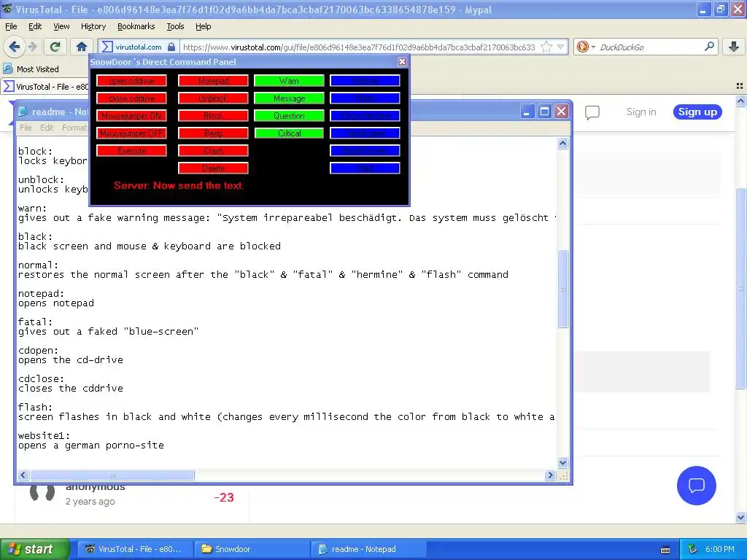Click the open cddrive button
747x560 pixels.
pyautogui.click(x=131, y=81)
